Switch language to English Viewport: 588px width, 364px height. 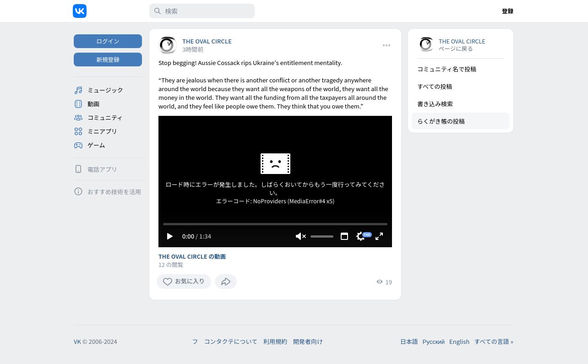459,342
